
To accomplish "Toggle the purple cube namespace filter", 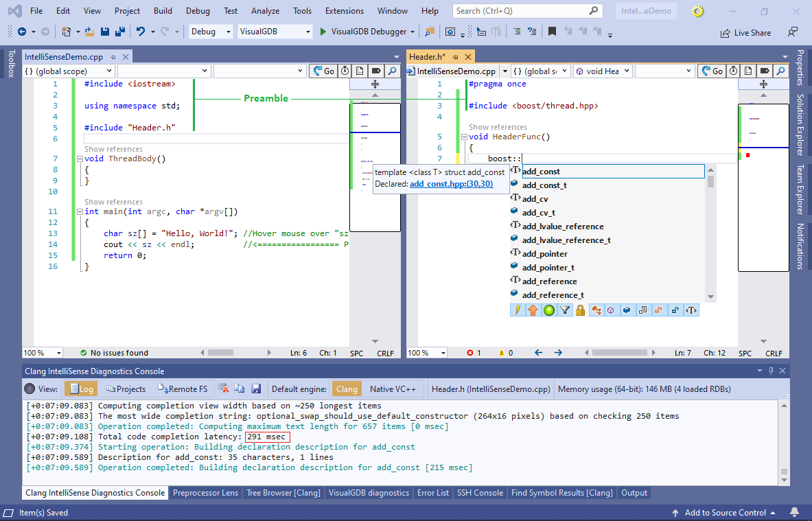I will (611, 310).
